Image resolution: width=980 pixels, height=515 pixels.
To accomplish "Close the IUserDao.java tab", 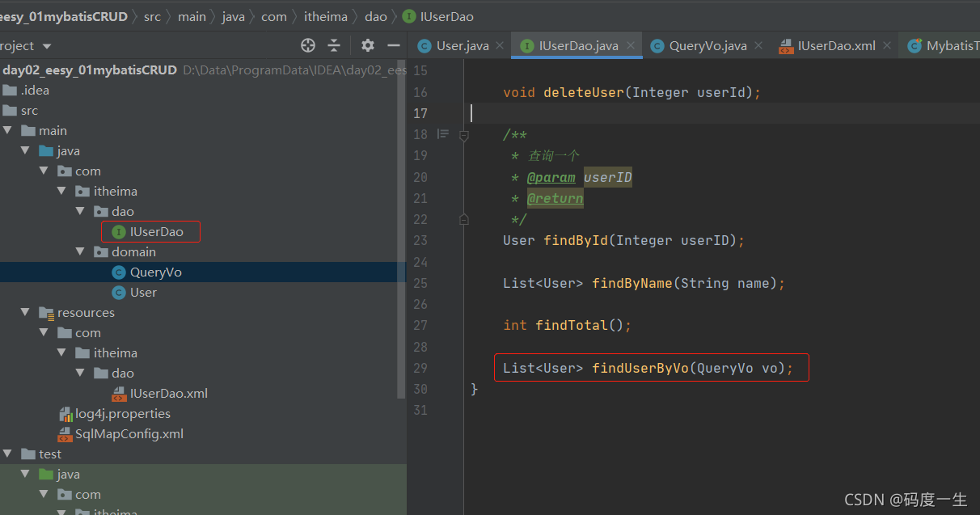I will tap(631, 46).
